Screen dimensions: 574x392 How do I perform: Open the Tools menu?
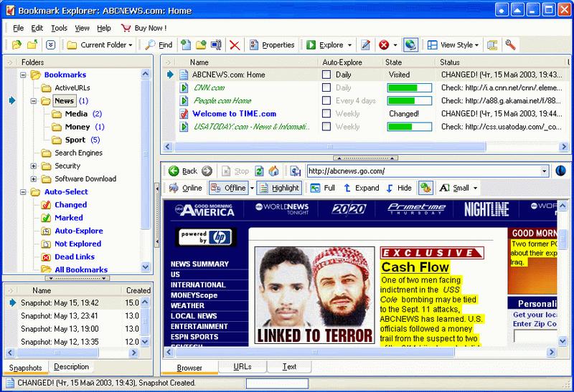click(x=59, y=28)
